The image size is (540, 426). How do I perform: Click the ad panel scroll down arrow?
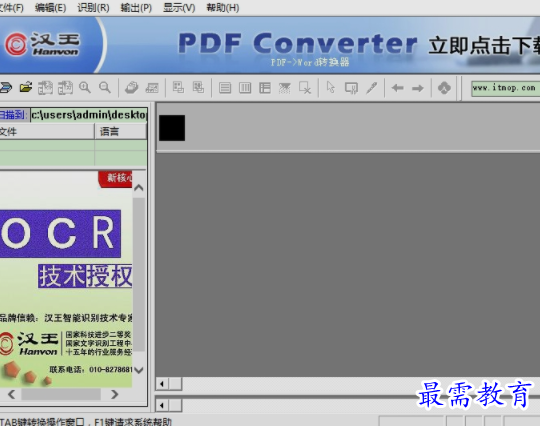(x=139, y=370)
